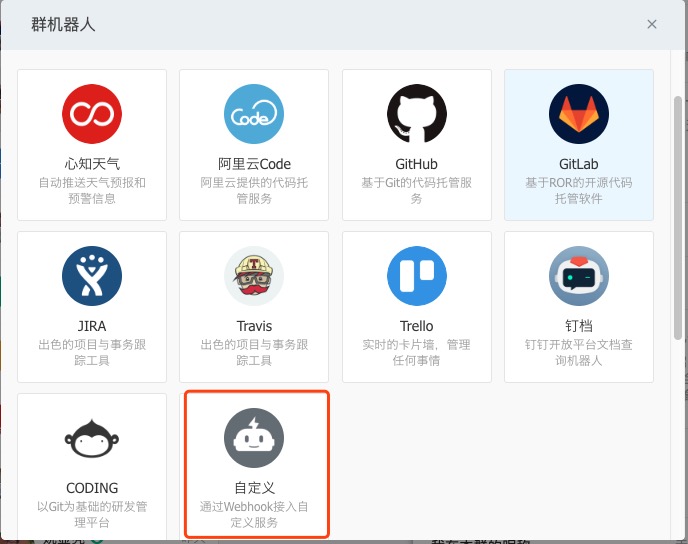This screenshot has height=544, width=688.
Task: Click Travis description 出色的项目与事务跟踪工具
Action: [254, 352]
